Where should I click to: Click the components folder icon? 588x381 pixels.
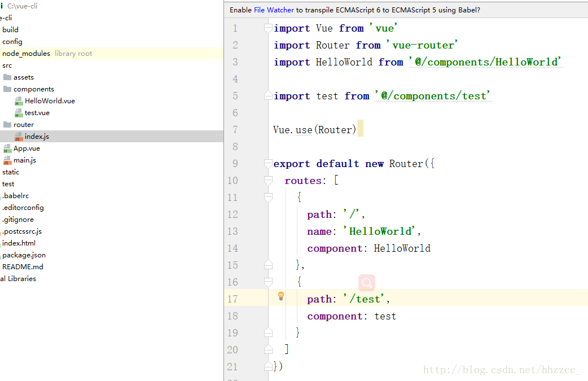(x=7, y=89)
